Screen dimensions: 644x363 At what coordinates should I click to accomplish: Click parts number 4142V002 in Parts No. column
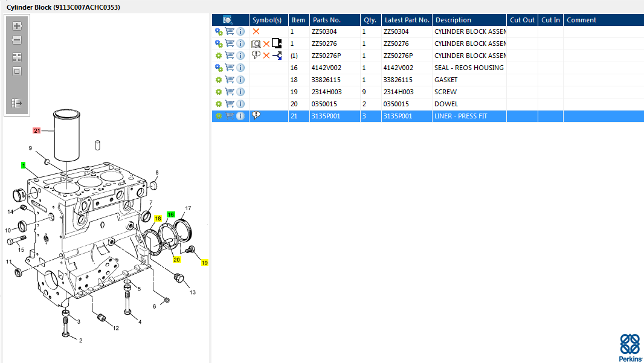326,68
